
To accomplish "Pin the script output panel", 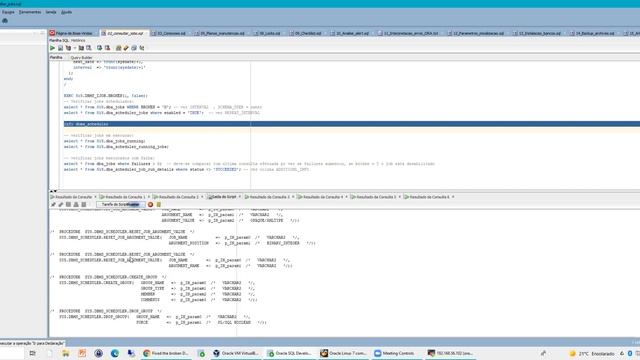I will [x=53, y=204].
